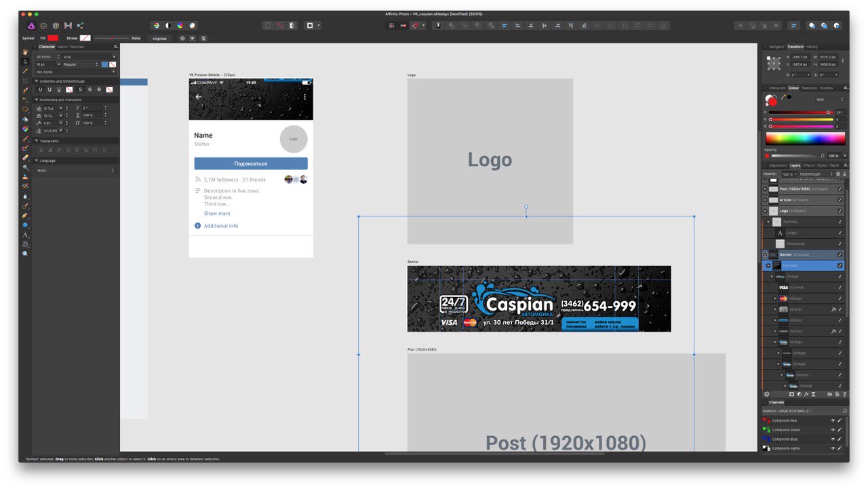Viewport: 868px width, 489px height.
Task: Click the Show more link
Action: click(217, 214)
